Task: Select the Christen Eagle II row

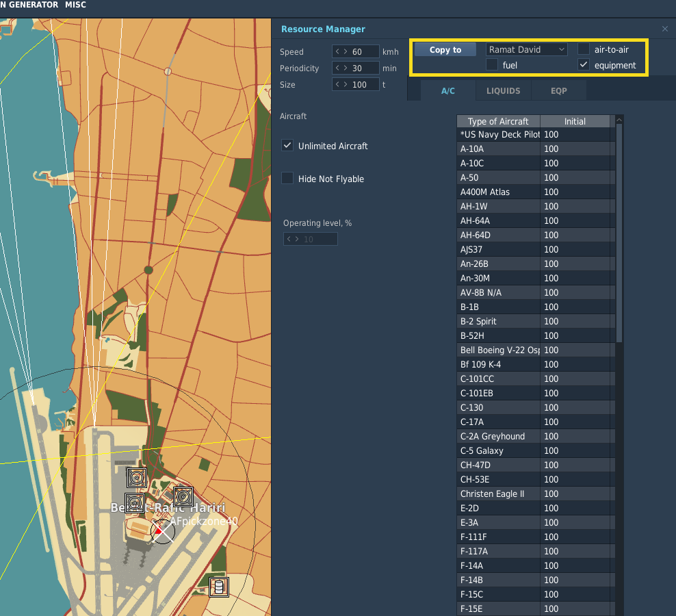Action: point(536,494)
